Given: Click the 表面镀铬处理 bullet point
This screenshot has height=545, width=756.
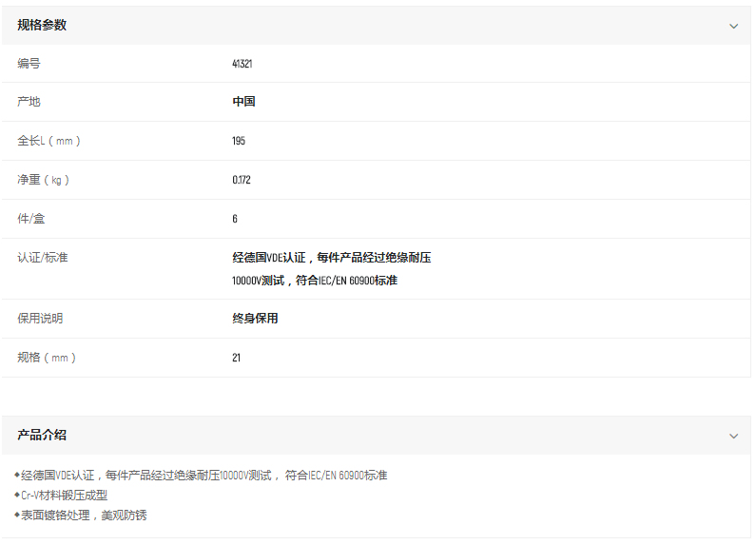Looking at the screenshot, I should (x=84, y=516).
